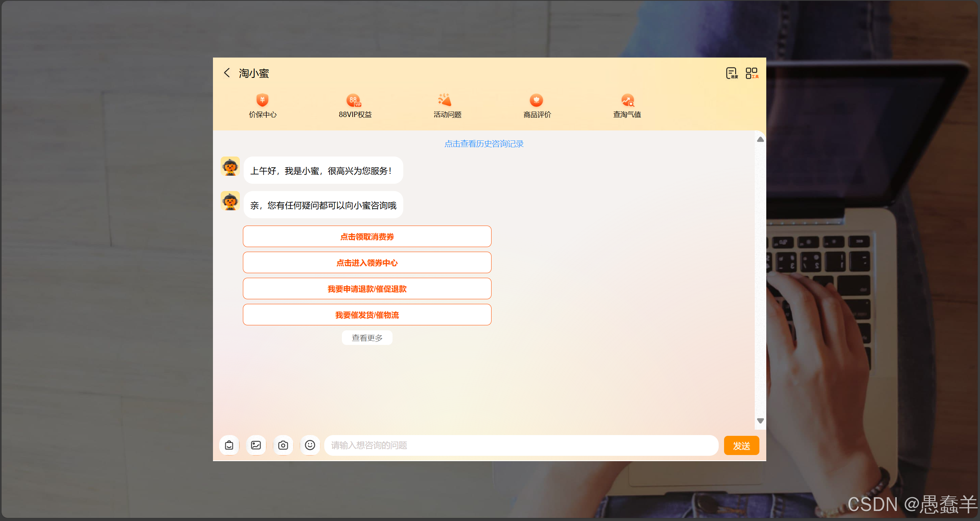Click the 点击进入领券中心 button

[x=367, y=263]
